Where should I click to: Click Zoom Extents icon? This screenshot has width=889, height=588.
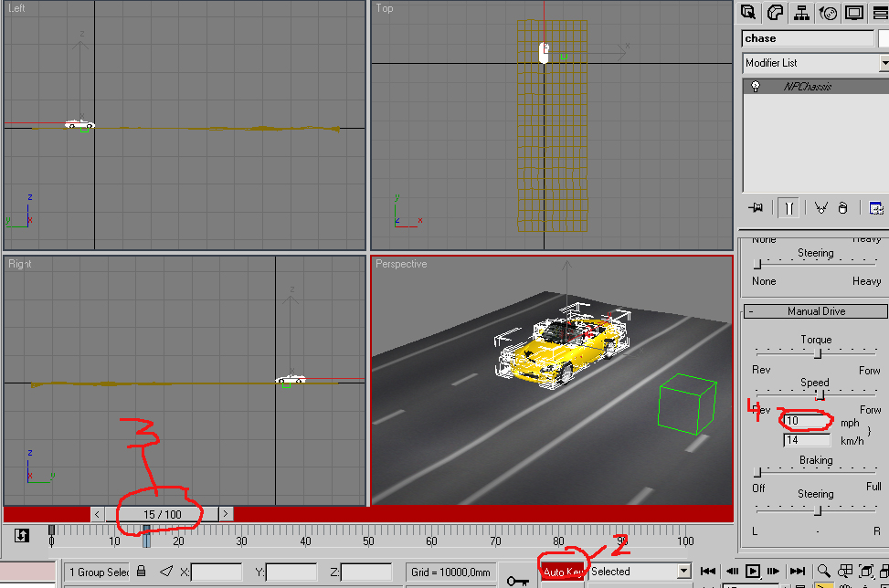(866, 571)
